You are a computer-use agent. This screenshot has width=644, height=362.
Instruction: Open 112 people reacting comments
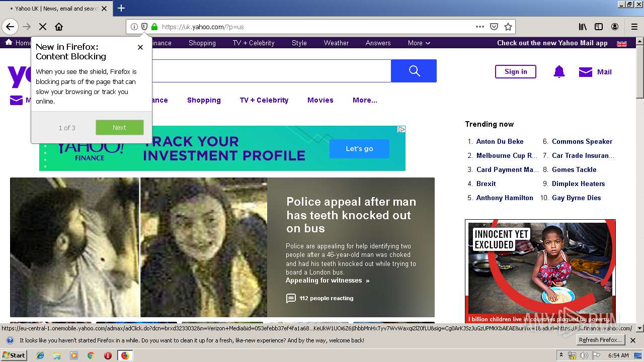pos(320,298)
